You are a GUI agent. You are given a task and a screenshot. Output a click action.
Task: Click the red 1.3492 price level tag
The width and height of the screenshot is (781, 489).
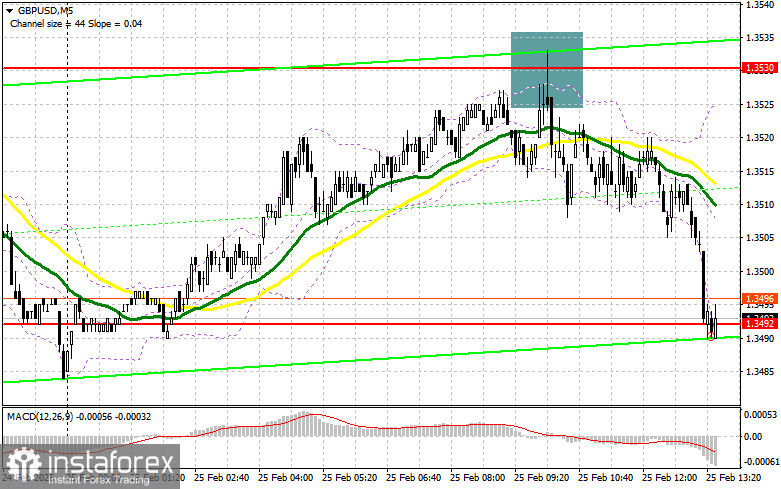point(760,324)
